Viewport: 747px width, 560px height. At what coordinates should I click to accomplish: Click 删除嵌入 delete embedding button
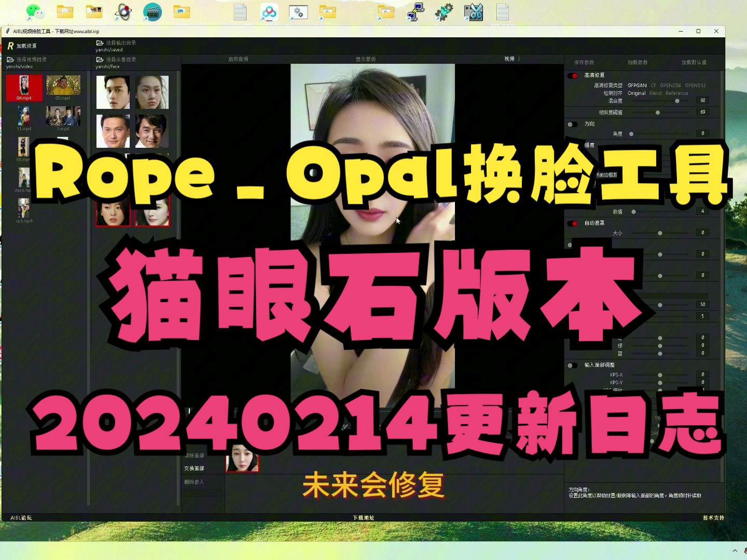pos(194,482)
